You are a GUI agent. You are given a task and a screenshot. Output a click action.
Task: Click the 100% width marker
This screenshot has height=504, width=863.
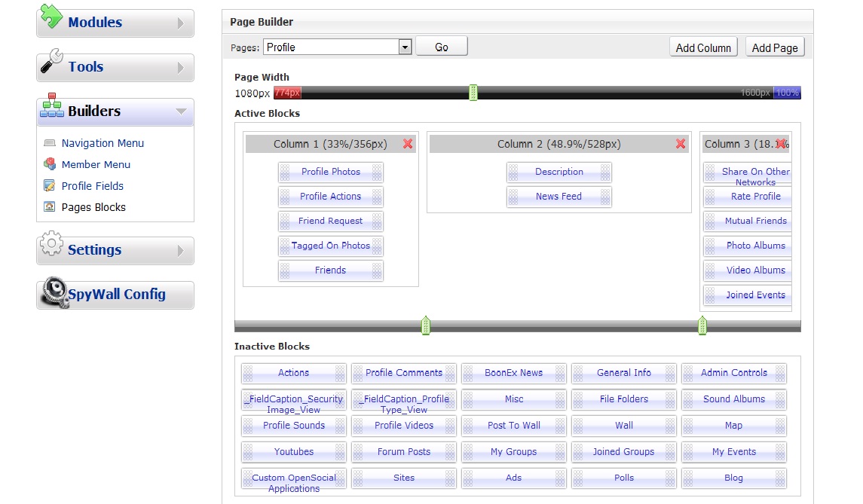click(x=787, y=93)
